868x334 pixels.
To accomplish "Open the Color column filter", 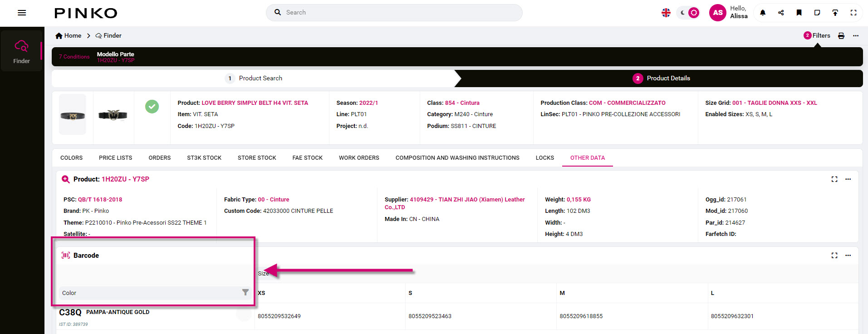I will [x=245, y=293].
